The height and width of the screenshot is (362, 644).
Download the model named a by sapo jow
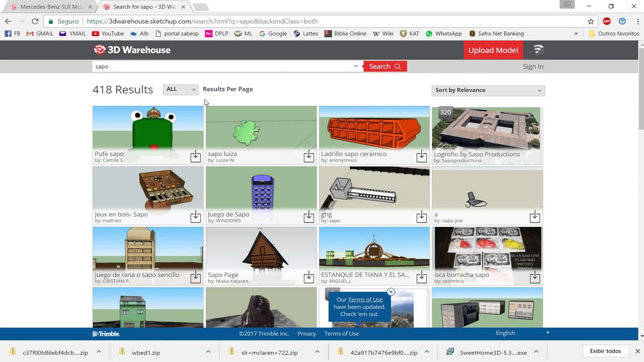[535, 217]
